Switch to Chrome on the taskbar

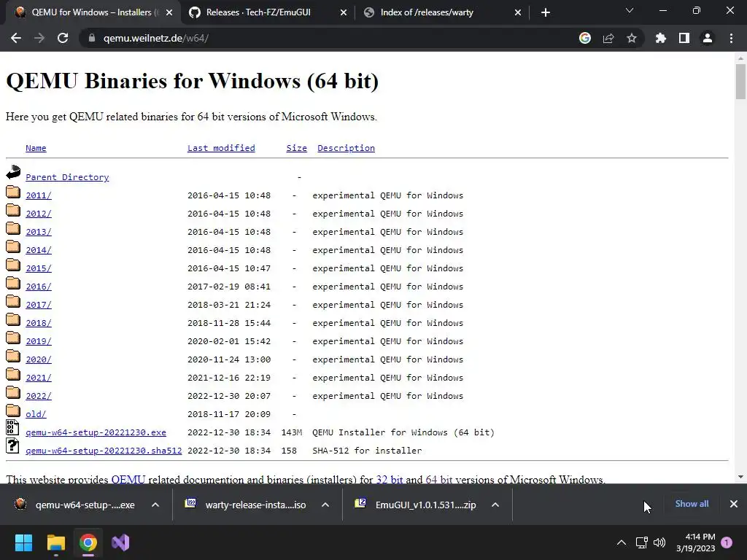[88, 542]
